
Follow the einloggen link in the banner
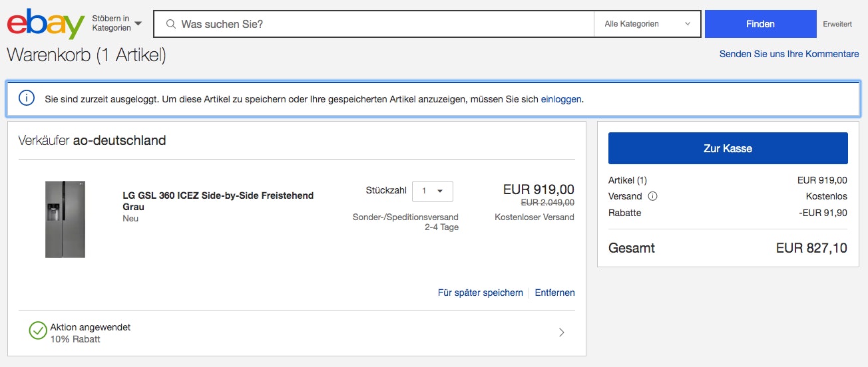click(x=561, y=99)
